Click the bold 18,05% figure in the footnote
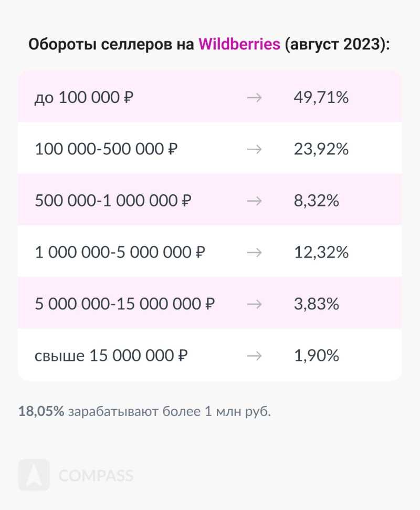 [41, 411]
